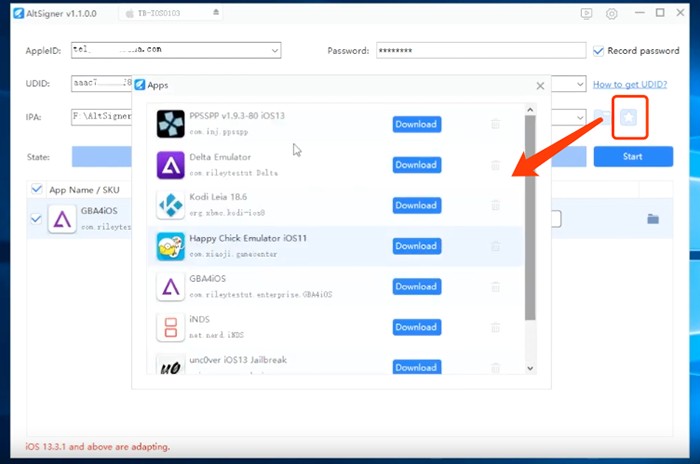Click the GBA4iOS icon in Apps dialog
Viewport: 700px width, 464px height.
point(170,287)
